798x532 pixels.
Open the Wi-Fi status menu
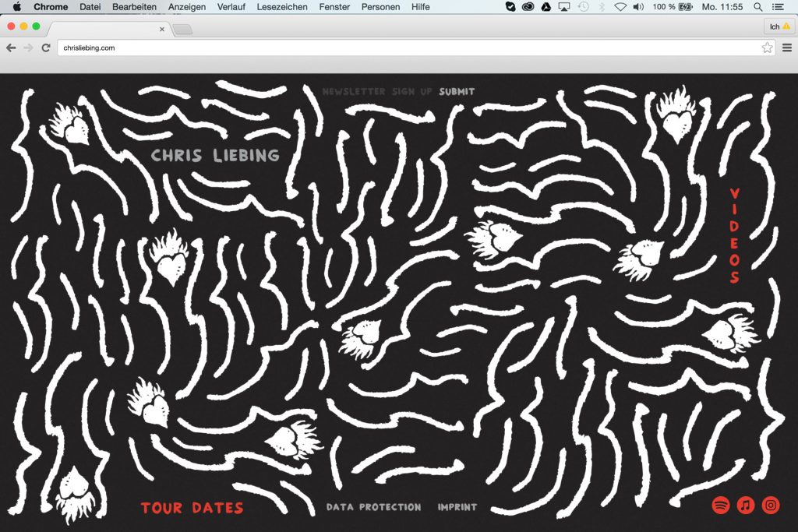coord(620,7)
